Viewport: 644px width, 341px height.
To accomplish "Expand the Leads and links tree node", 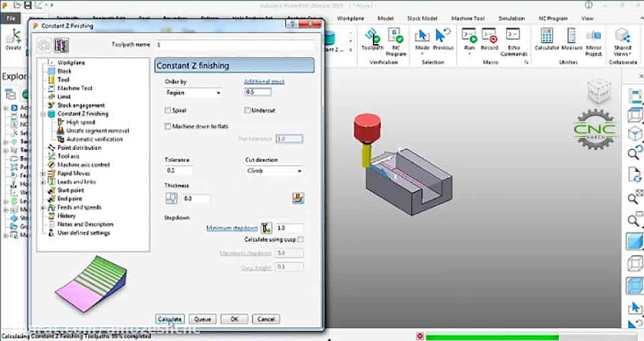I will [43, 182].
